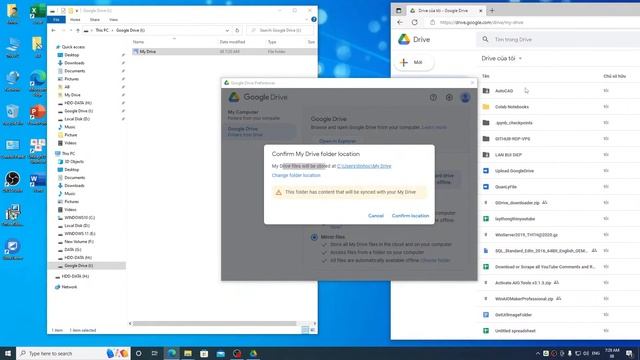Viewport: 640px width, 360px height.
Task: Click the Google Drive logo in browser
Action: (414, 40)
